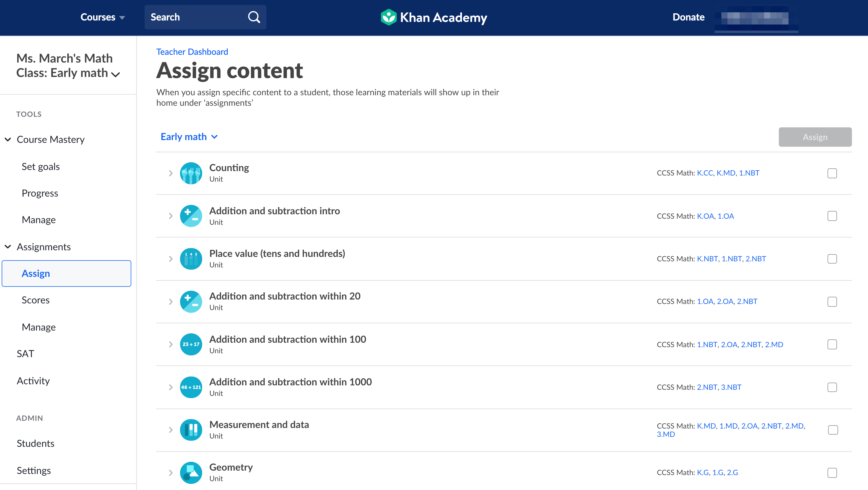This screenshot has width=868, height=490.
Task: Click the Khan Academy leaf logo
Action: pyautogui.click(x=389, y=17)
